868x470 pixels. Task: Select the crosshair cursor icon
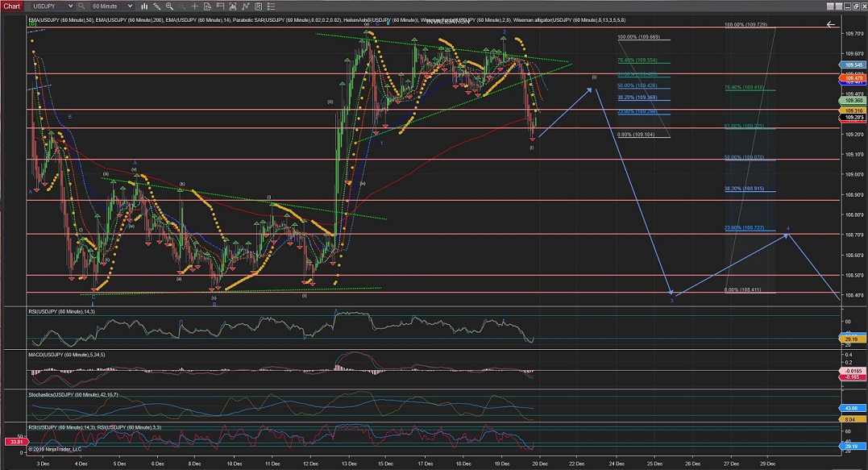pyautogui.click(x=194, y=6)
